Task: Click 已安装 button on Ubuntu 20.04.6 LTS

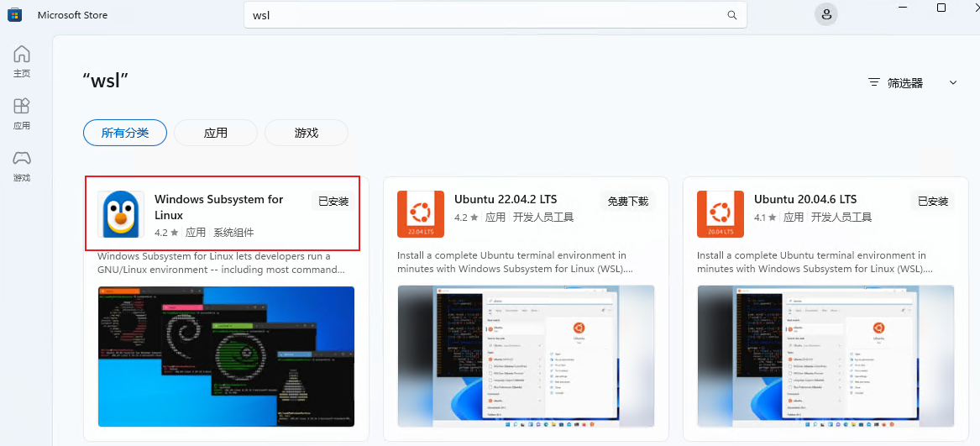Action: point(933,202)
